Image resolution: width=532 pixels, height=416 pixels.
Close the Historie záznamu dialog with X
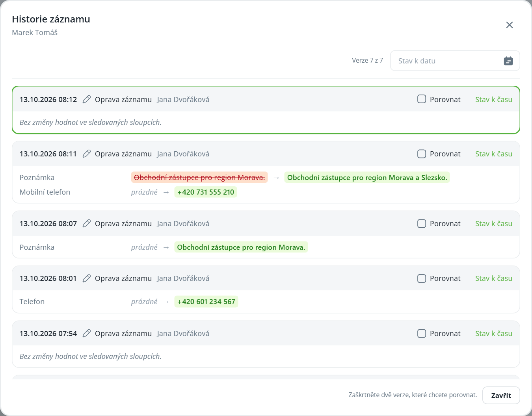pos(509,25)
